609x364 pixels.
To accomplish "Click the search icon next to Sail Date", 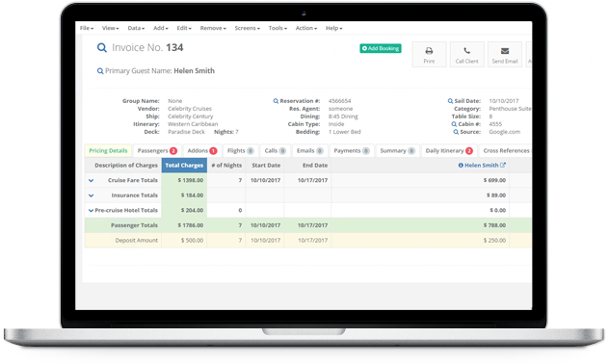I will tap(450, 101).
